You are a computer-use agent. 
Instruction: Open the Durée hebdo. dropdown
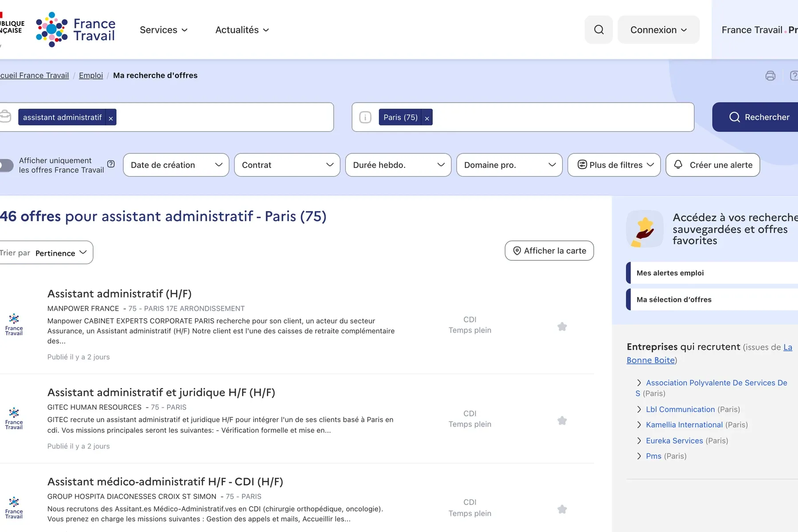click(398, 165)
